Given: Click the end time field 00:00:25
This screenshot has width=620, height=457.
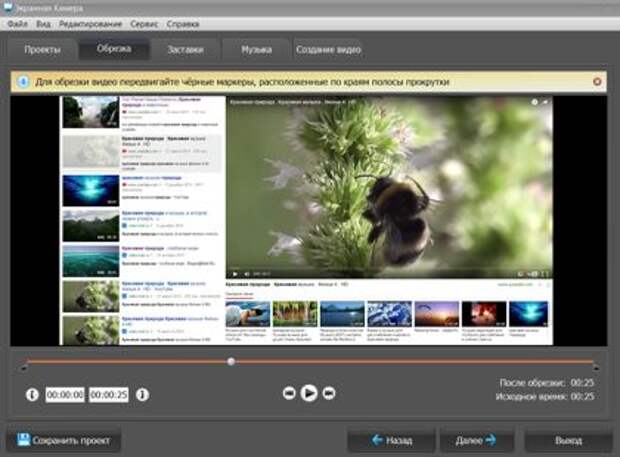Looking at the screenshot, I should point(109,395).
